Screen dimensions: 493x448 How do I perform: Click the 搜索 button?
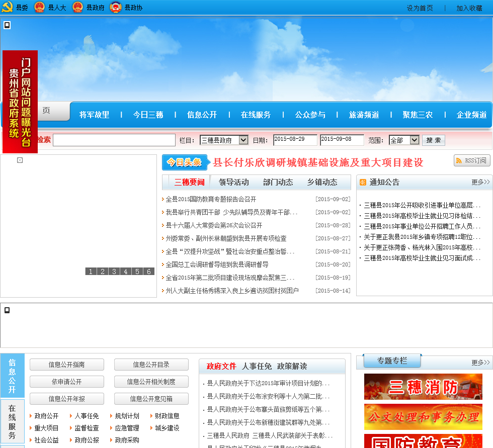coord(434,140)
